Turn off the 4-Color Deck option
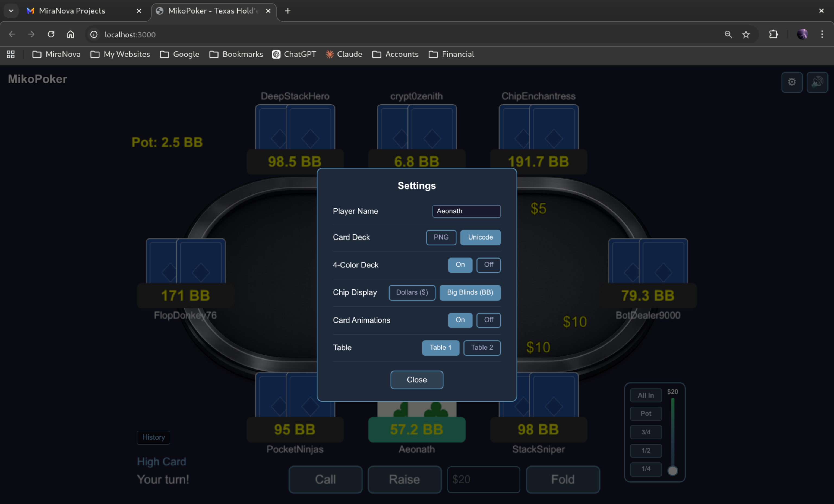Screen dimensions: 834x504 [488, 265]
